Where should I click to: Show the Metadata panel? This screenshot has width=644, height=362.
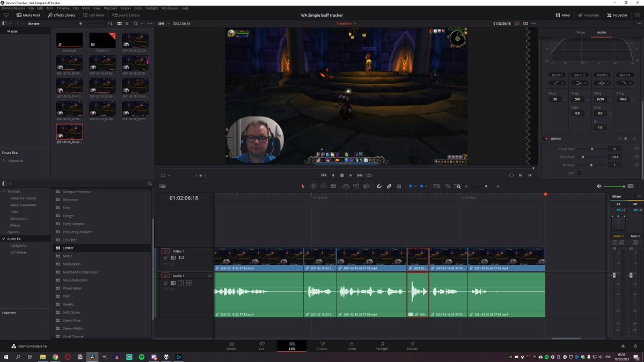589,15
